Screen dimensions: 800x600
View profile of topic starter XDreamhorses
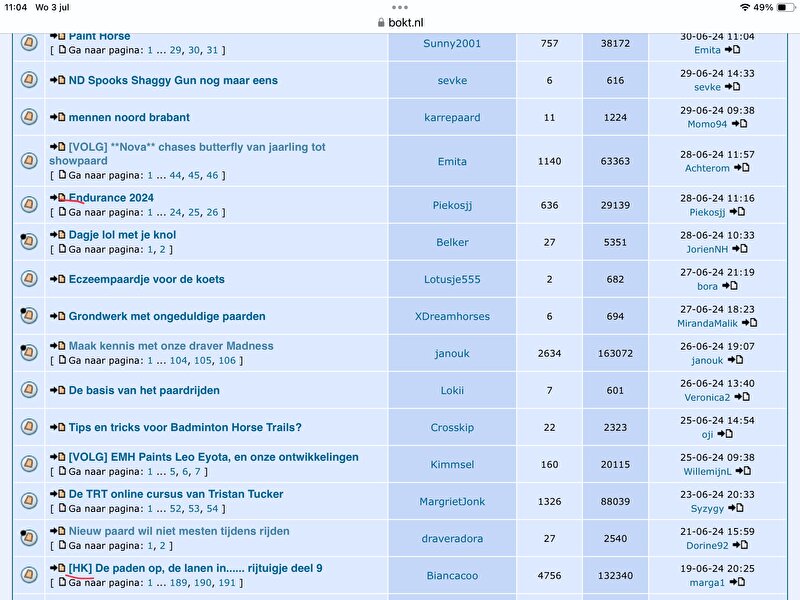tap(452, 316)
